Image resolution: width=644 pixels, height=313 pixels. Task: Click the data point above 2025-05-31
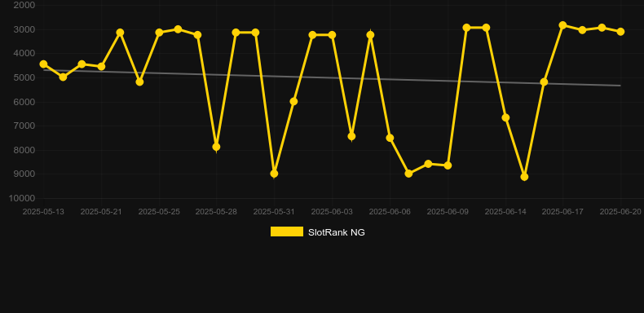(274, 174)
